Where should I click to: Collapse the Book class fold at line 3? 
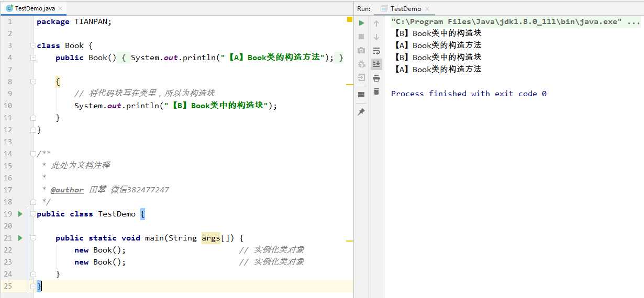(x=33, y=45)
